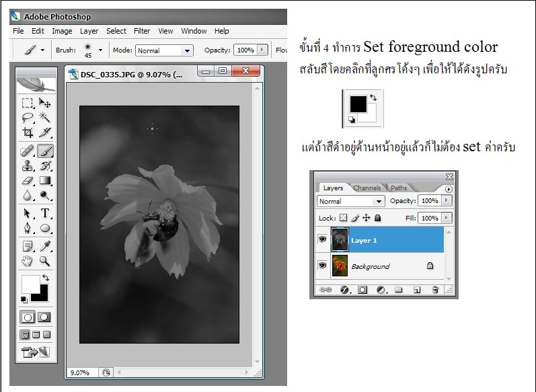Open the Layer menu
The height and width of the screenshot is (392, 536).
pos(89,31)
